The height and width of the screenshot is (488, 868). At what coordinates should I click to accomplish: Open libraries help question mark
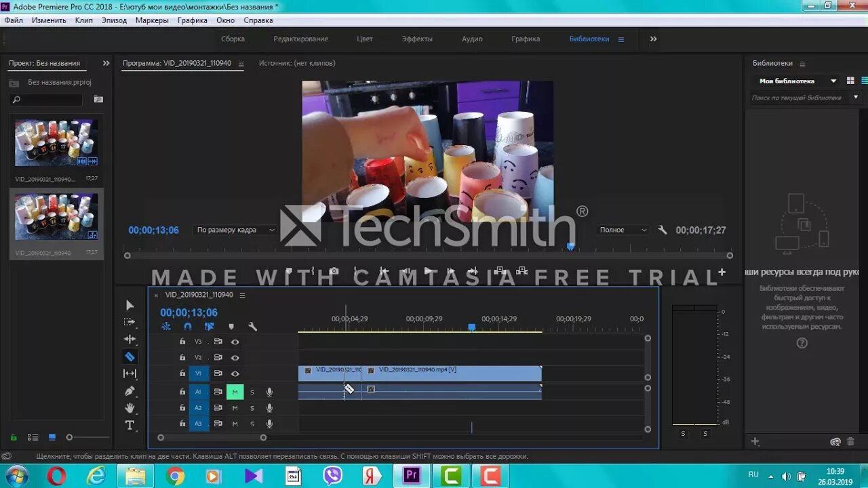[x=802, y=343]
